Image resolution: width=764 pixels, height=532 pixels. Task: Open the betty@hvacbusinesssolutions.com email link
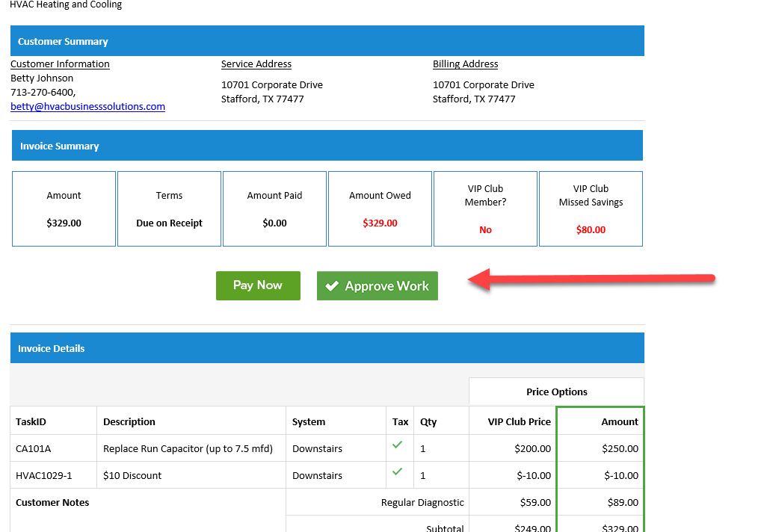87,106
